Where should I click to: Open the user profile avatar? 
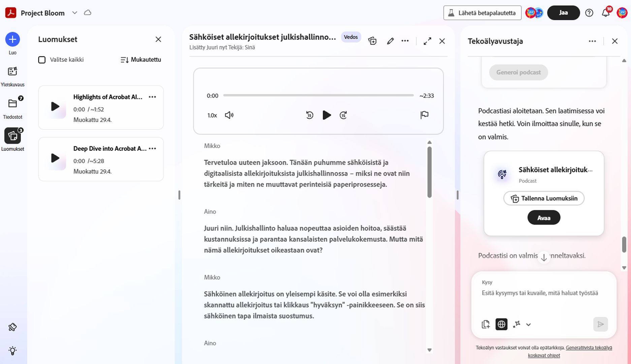coord(622,13)
